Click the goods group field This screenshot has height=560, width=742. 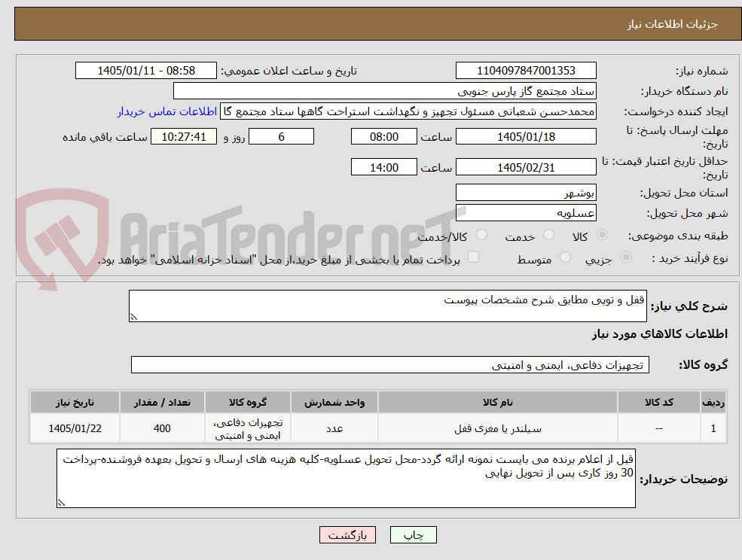point(390,364)
